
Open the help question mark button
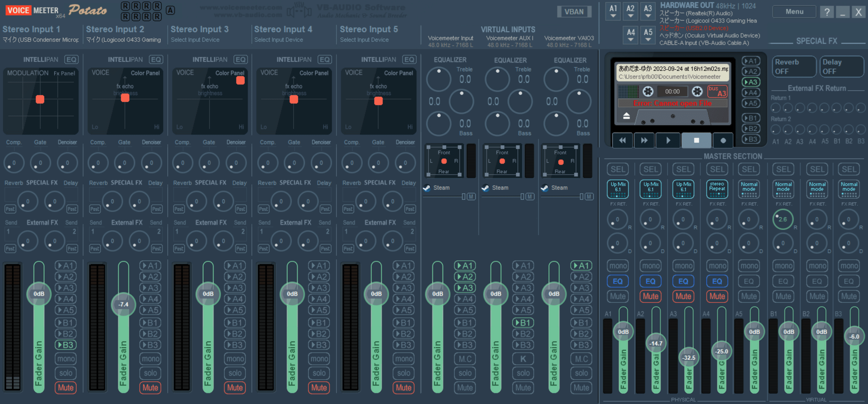coord(827,12)
